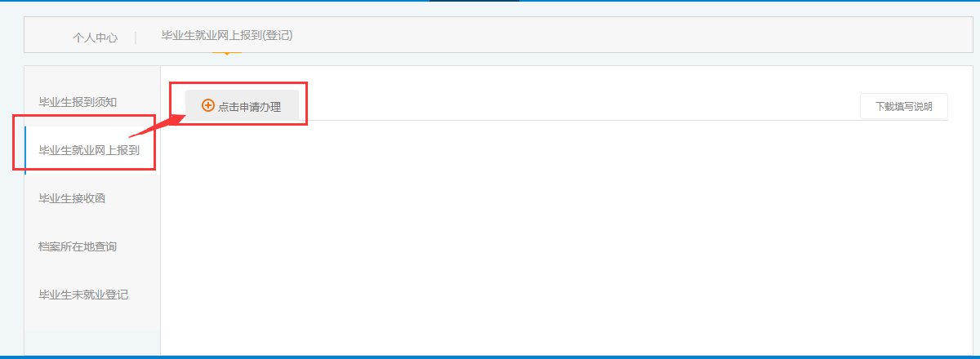Download instructions via 下载填写说明 button
This screenshot has height=359, width=980.
click(903, 106)
